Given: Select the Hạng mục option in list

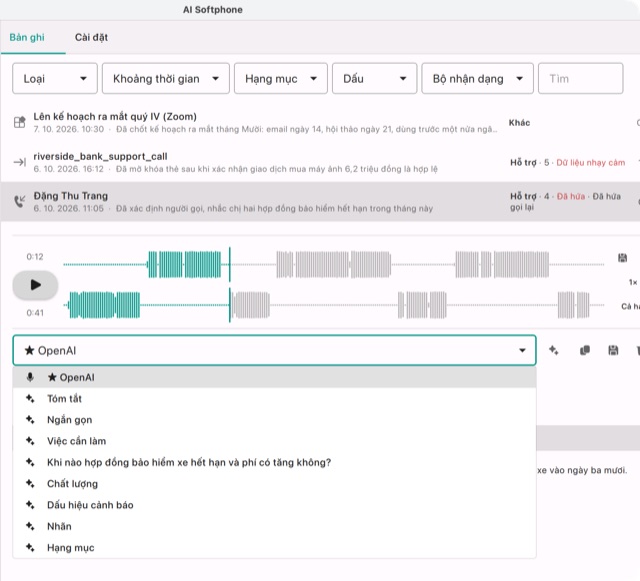Looking at the screenshot, I should (x=274, y=548).
